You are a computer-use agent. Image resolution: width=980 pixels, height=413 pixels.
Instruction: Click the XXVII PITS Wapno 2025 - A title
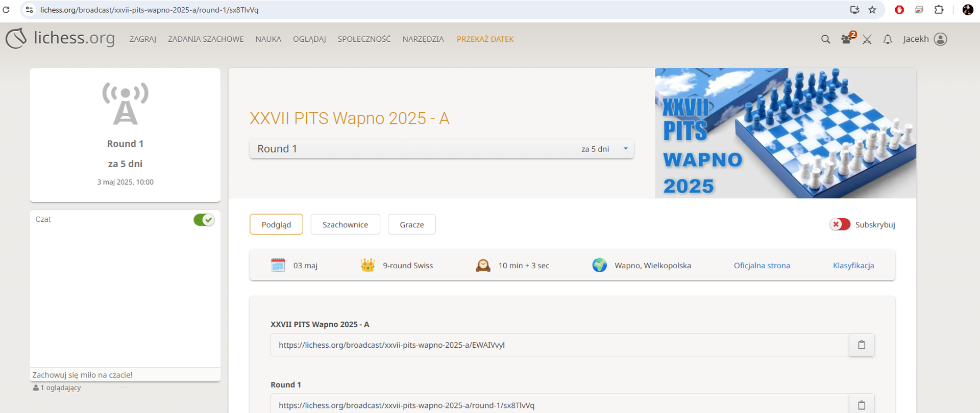(350, 118)
